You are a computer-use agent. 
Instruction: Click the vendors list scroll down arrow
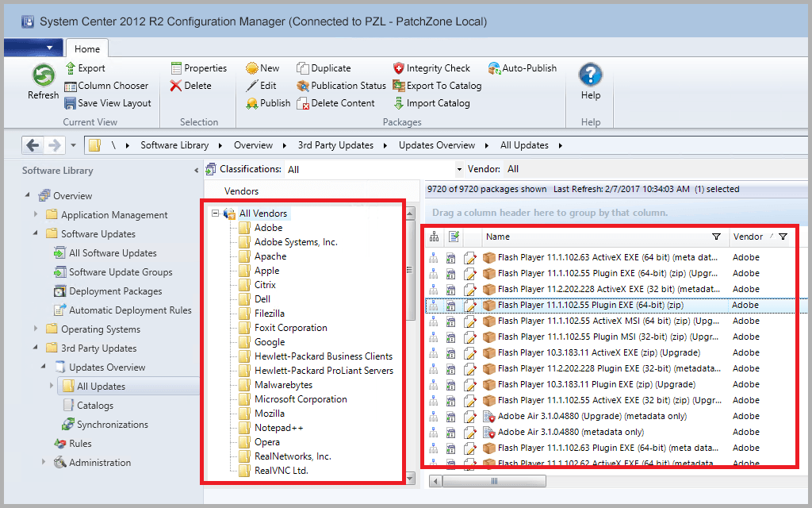point(410,479)
